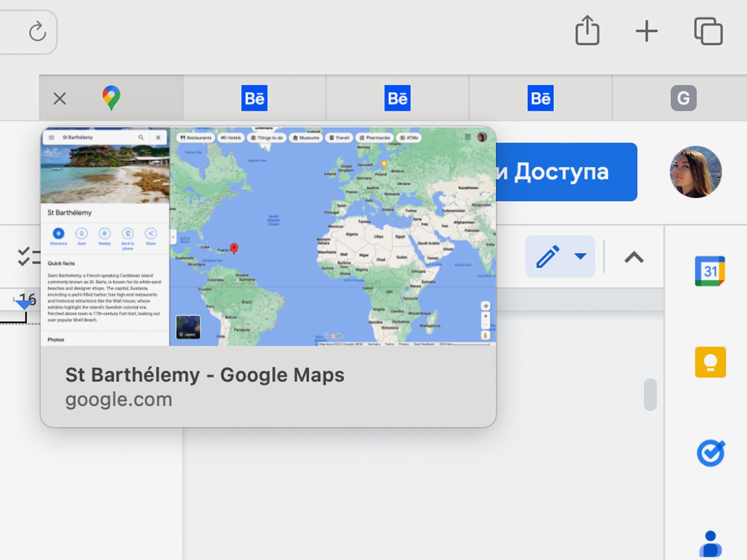The width and height of the screenshot is (747, 560).
Task: Open the user profile avatar
Action: (x=696, y=172)
